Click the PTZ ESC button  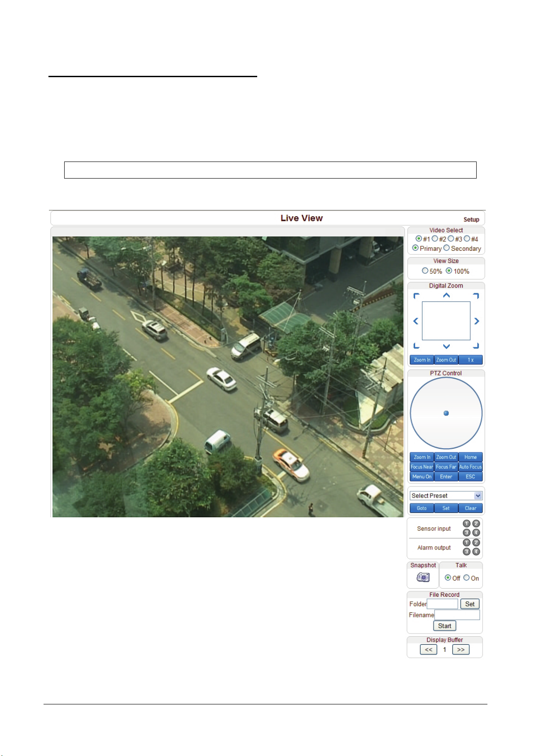pyautogui.click(x=470, y=477)
